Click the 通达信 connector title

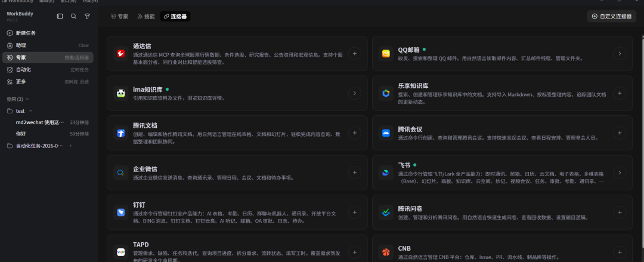[142, 46]
